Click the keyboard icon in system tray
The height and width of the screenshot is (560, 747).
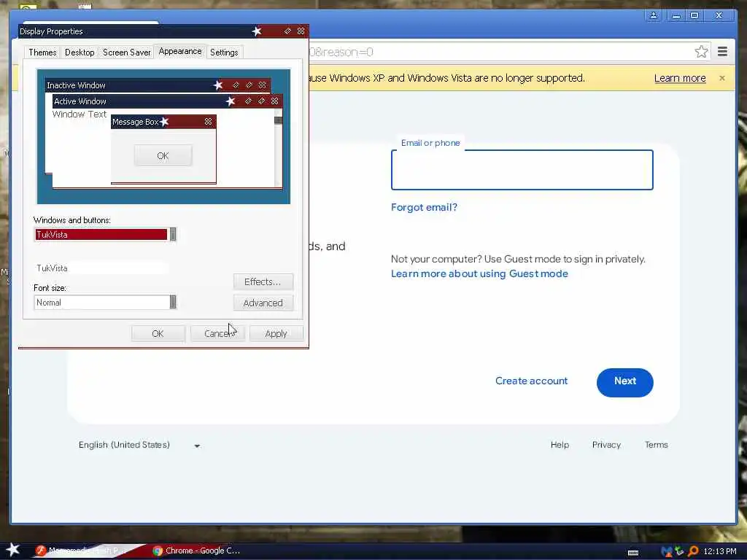pyautogui.click(x=633, y=553)
